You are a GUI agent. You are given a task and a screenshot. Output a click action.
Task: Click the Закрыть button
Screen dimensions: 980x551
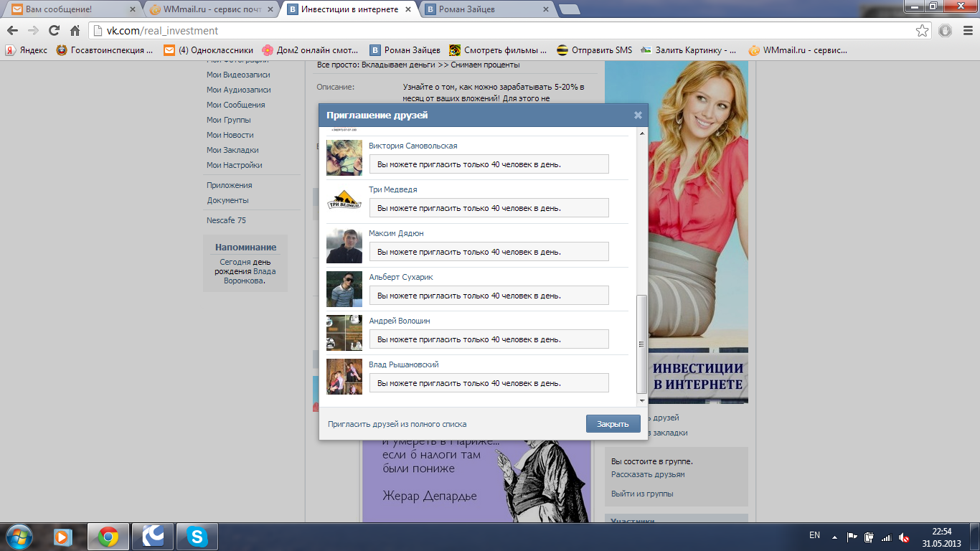pyautogui.click(x=613, y=423)
